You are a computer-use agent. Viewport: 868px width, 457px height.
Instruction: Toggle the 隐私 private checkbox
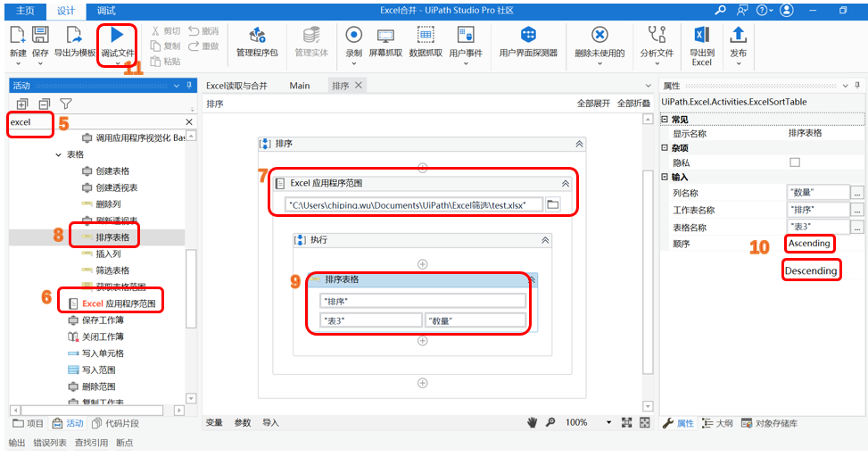[x=795, y=162]
